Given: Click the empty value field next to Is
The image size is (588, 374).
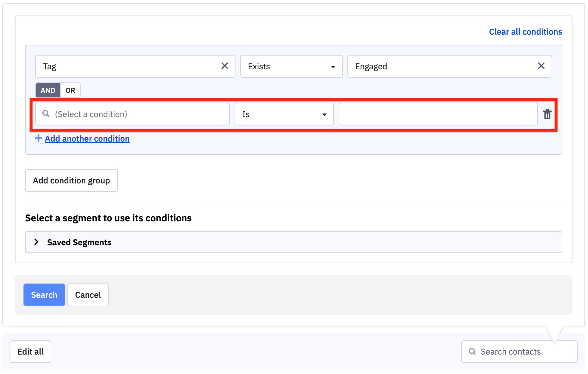Looking at the screenshot, I should pyautogui.click(x=438, y=114).
